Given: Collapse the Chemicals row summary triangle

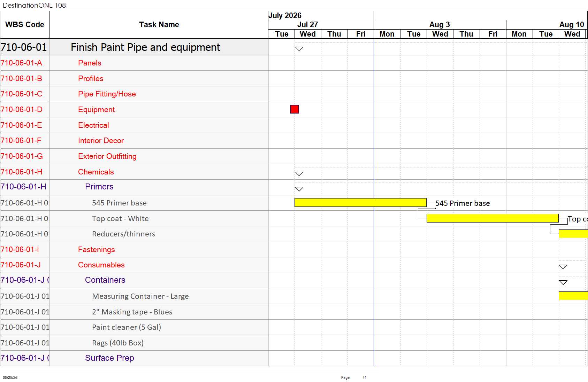Looking at the screenshot, I should click(x=299, y=174).
